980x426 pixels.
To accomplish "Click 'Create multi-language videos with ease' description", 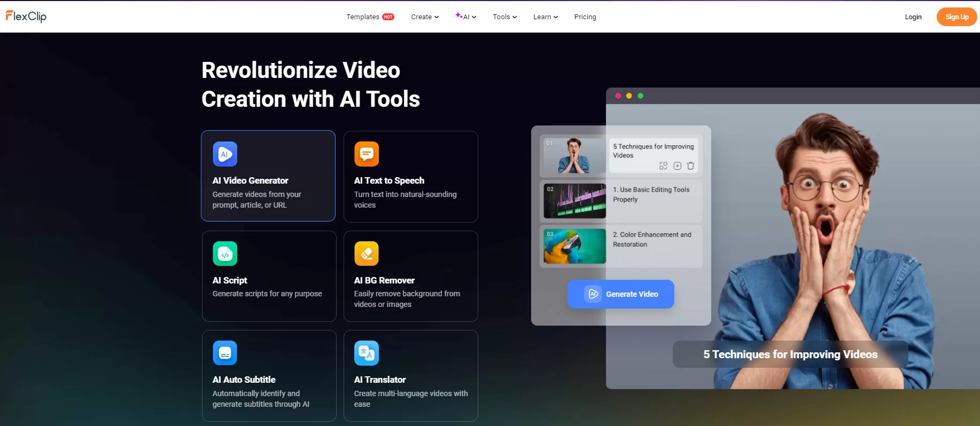I will pyautogui.click(x=411, y=399).
